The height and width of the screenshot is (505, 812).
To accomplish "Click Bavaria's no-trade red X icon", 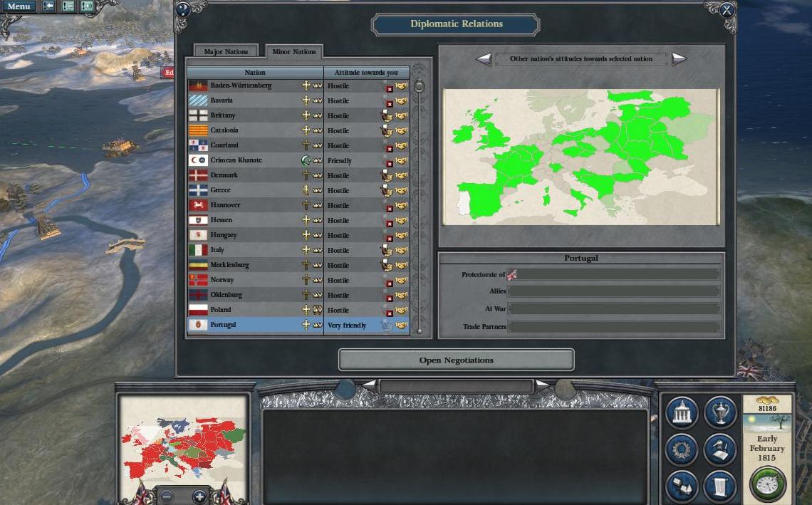I will [390, 104].
